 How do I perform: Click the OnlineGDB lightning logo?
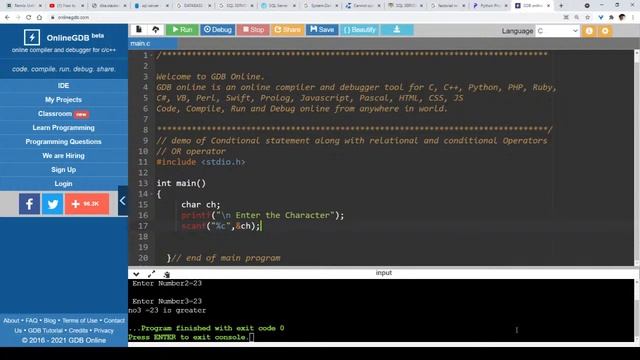click(31, 37)
